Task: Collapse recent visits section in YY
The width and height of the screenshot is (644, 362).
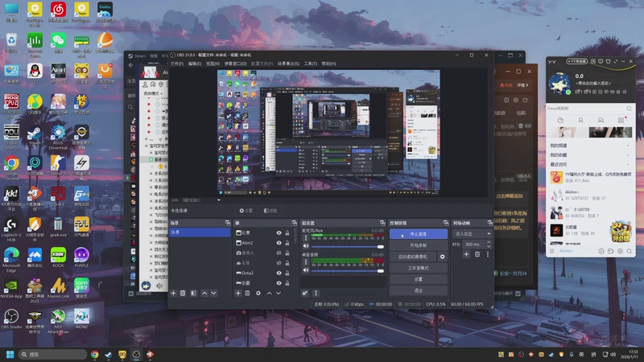Action: tap(628, 164)
